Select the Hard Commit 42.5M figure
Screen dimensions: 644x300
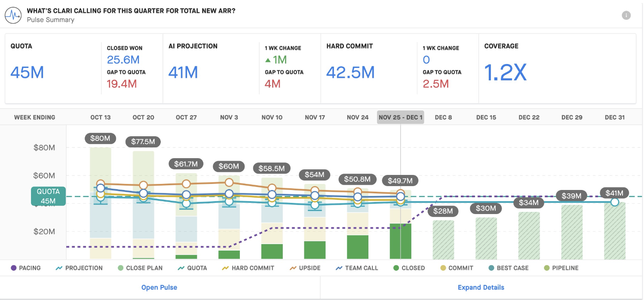click(x=350, y=73)
